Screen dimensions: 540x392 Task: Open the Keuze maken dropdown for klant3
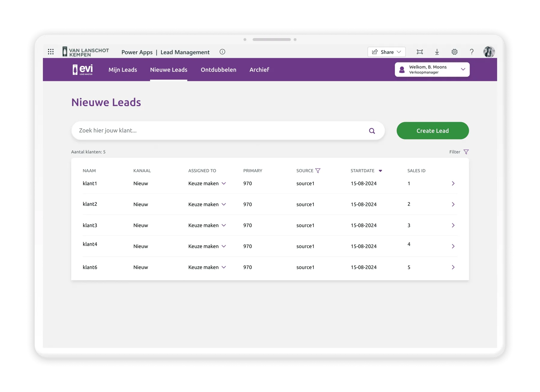(x=207, y=225)
